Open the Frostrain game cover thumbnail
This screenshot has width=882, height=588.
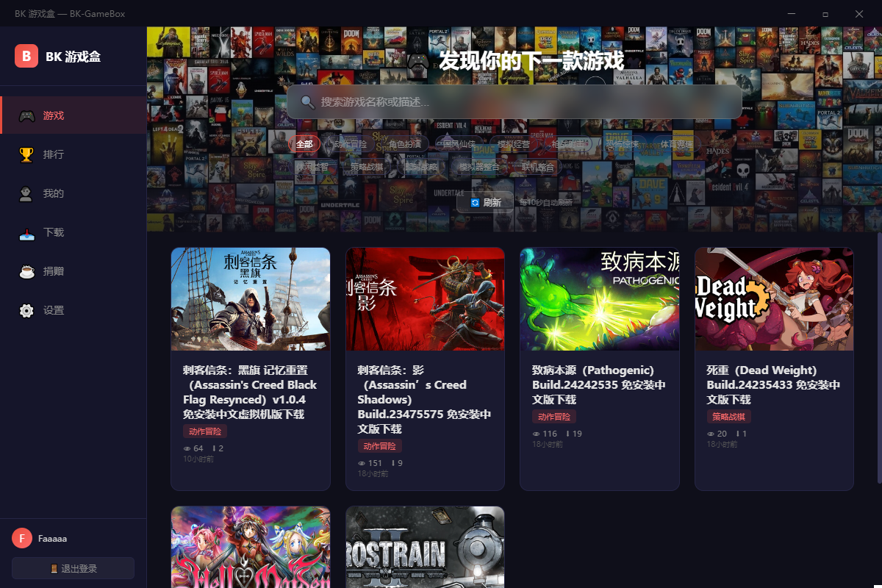(x=425, y=547)
